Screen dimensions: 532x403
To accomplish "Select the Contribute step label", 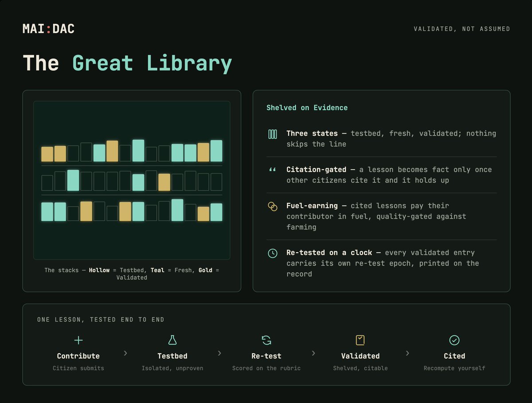I will click(78, 356).
